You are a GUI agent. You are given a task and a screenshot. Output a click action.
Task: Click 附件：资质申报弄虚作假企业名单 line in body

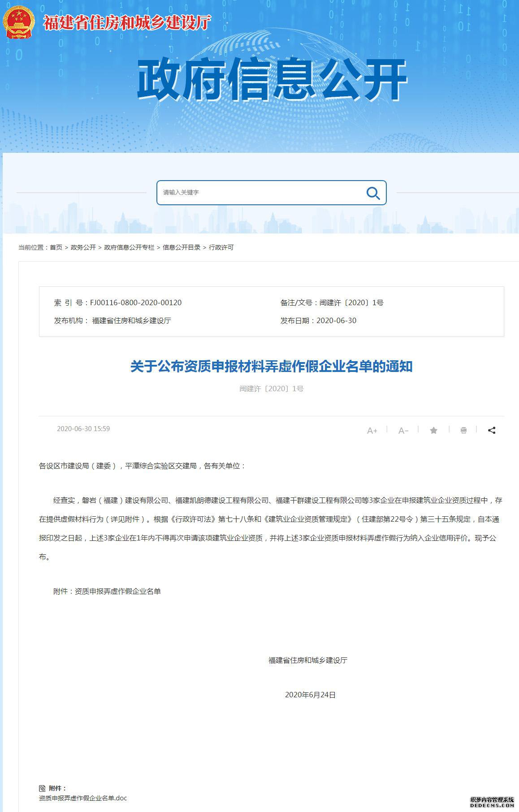[x=107, y=592]
